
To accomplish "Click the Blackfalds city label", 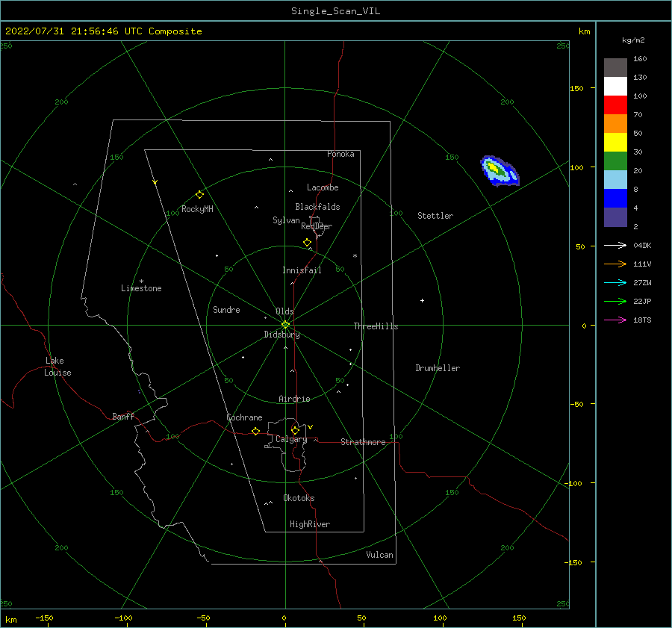I will coord(317,207).
